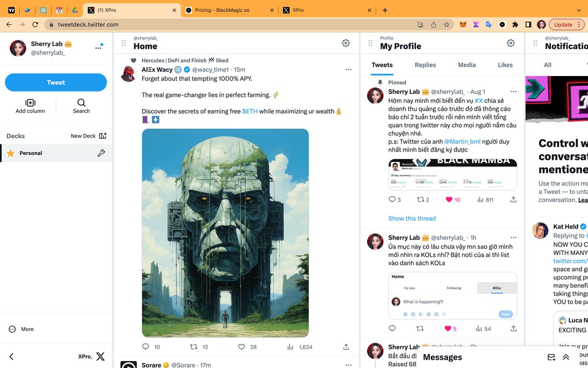The image size is (588, 368).
Task: Share the KOLs tweet
Action: pyautogui.click(x=514, y=328)
